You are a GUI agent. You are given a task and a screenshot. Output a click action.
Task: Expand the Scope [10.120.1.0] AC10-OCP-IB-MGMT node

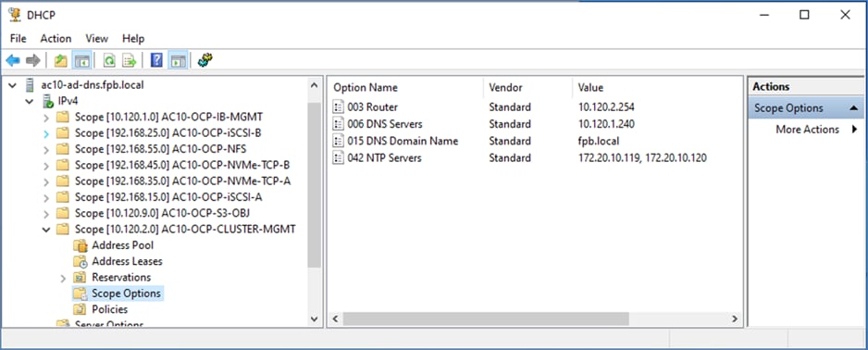[x=46, y=118]
